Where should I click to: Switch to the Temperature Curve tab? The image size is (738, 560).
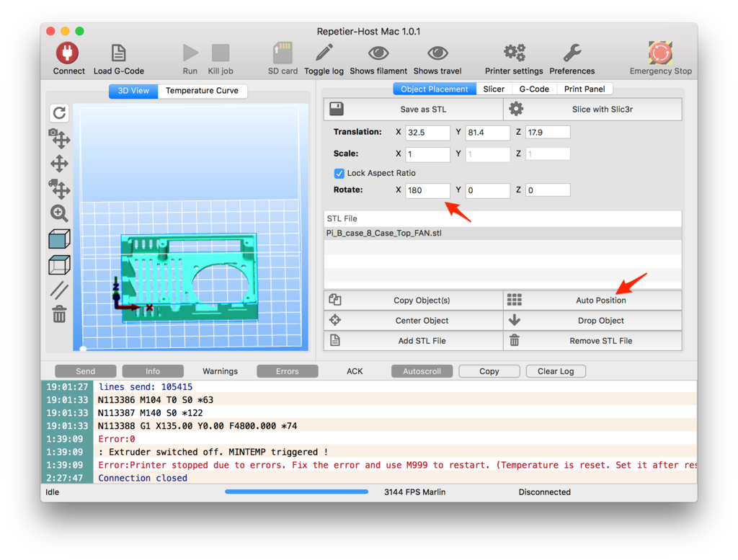point(202,90)
